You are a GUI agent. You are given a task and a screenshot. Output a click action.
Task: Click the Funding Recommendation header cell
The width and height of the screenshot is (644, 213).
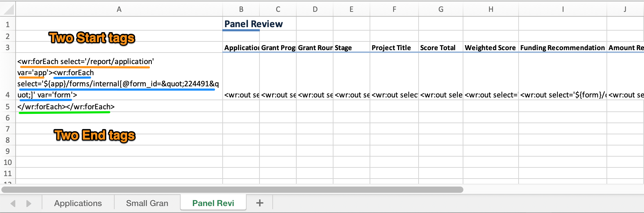click(562, 48)
